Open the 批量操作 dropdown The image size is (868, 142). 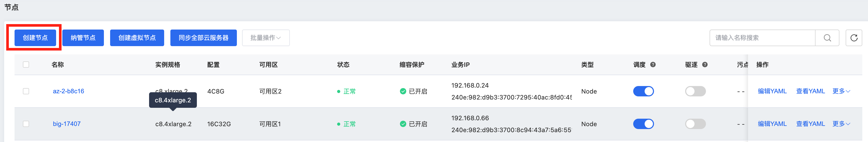(265, 38)
